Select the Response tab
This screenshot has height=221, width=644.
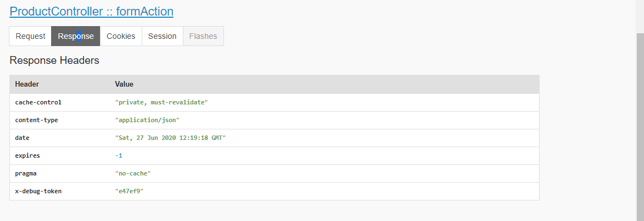coord(76,36)
